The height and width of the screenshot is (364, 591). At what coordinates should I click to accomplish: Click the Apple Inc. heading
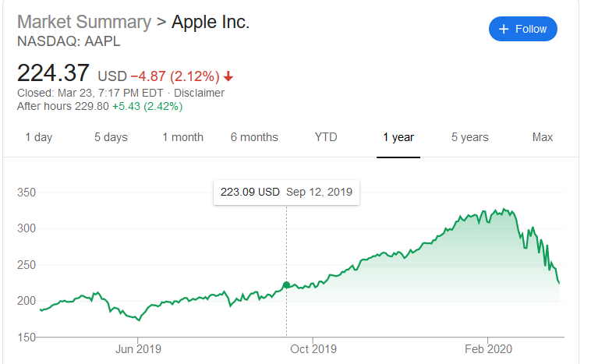(x=211, y=22)
